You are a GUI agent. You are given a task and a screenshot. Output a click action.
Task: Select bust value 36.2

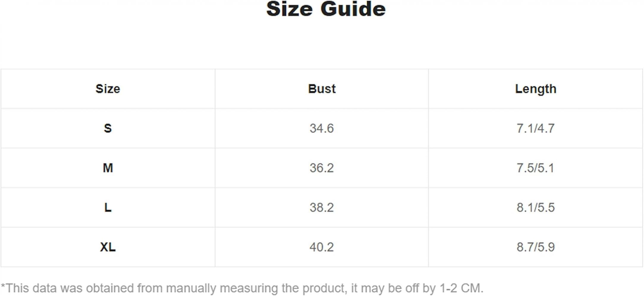(322, 168)
